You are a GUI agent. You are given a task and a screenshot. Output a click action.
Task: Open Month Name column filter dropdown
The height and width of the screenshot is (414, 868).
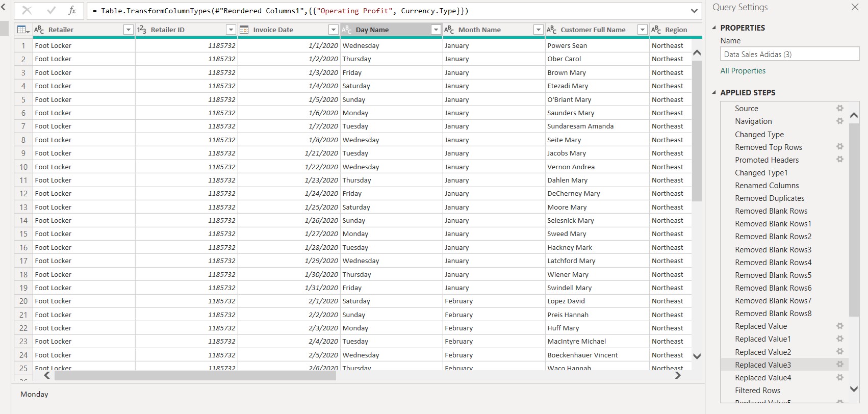[x=539, y=30]
